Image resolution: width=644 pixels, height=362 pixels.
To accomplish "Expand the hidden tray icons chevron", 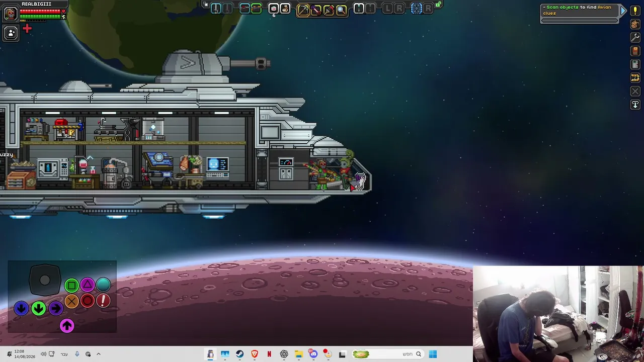I will point(99,354).
